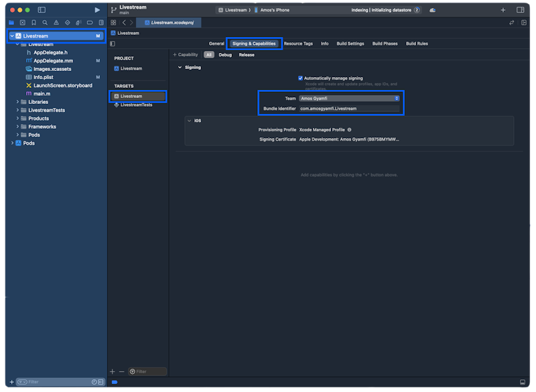536x392 pixels.
Task: Hide the project and targets list sidebar
Action: (x=113, y=44)
